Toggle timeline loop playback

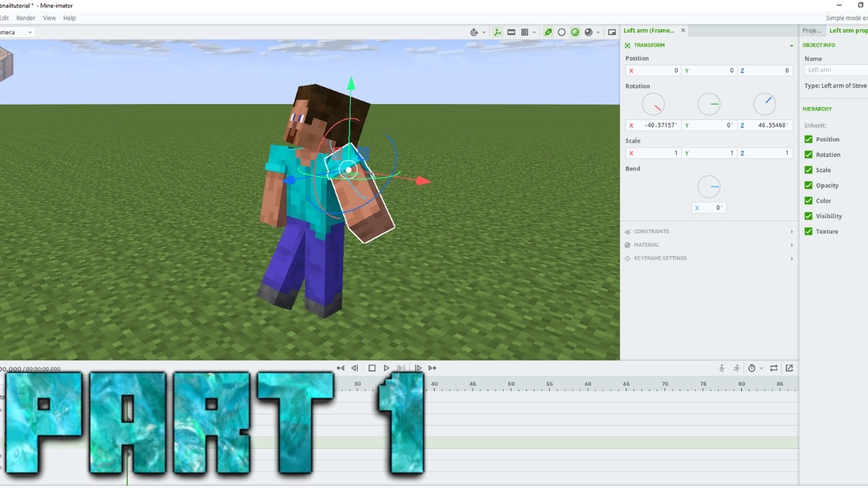pyautogui.click(x=774, y=368)
